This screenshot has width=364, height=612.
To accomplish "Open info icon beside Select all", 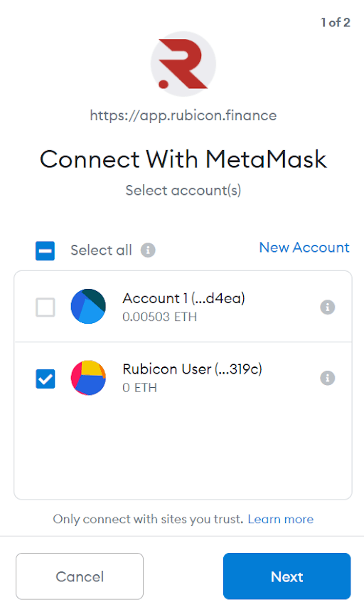I will (x=148, y=250).
